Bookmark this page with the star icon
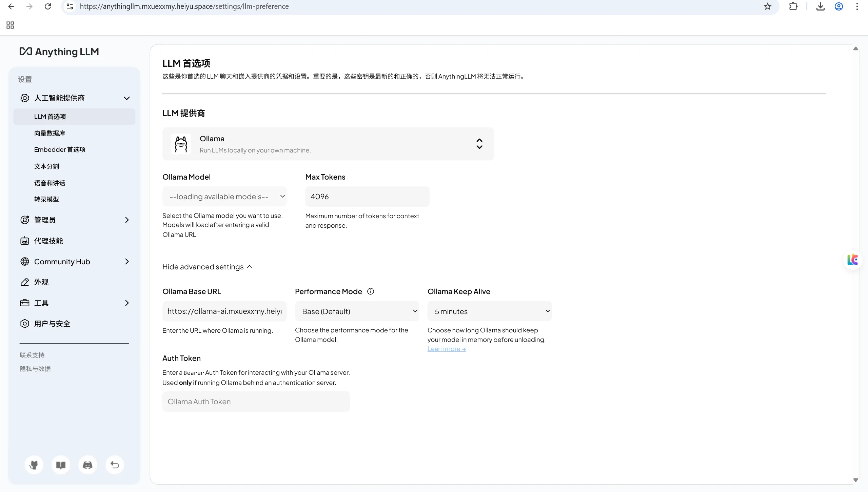 [768, 6]
